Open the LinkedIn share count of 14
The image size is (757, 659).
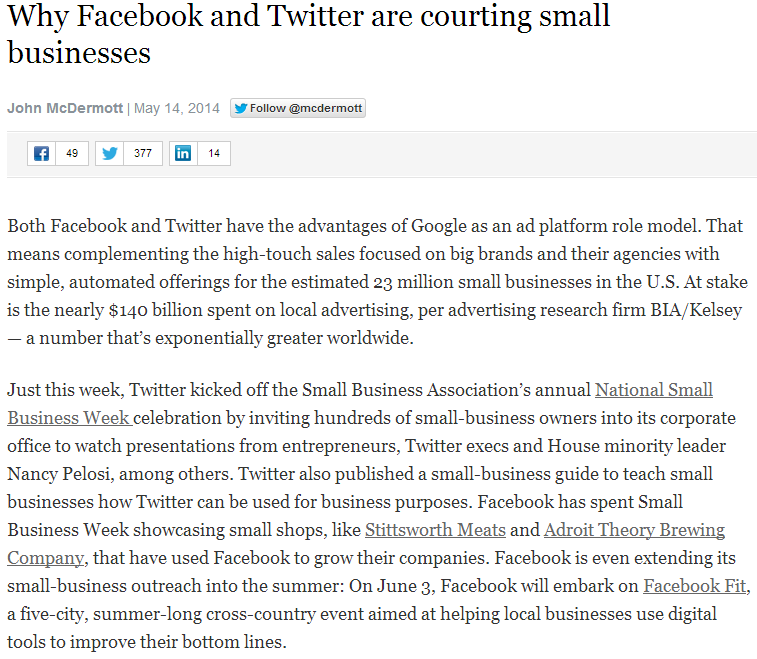[214, 153]
